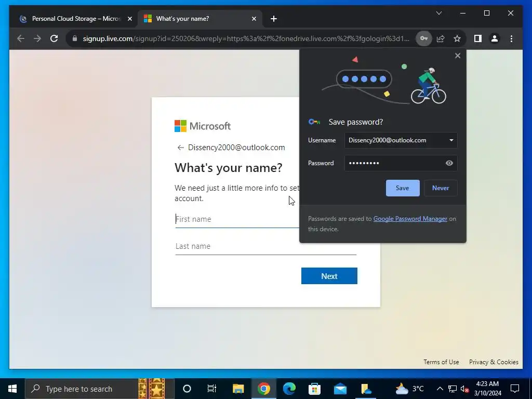Close the What's your name? tab
Image resolution: width=532 pixels, height=399 pixels.
click(254, 19)
